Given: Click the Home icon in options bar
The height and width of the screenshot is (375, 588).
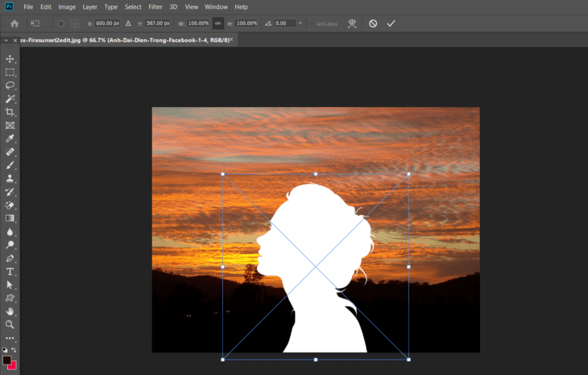Looking at the screenshot, I should point(14,23).
